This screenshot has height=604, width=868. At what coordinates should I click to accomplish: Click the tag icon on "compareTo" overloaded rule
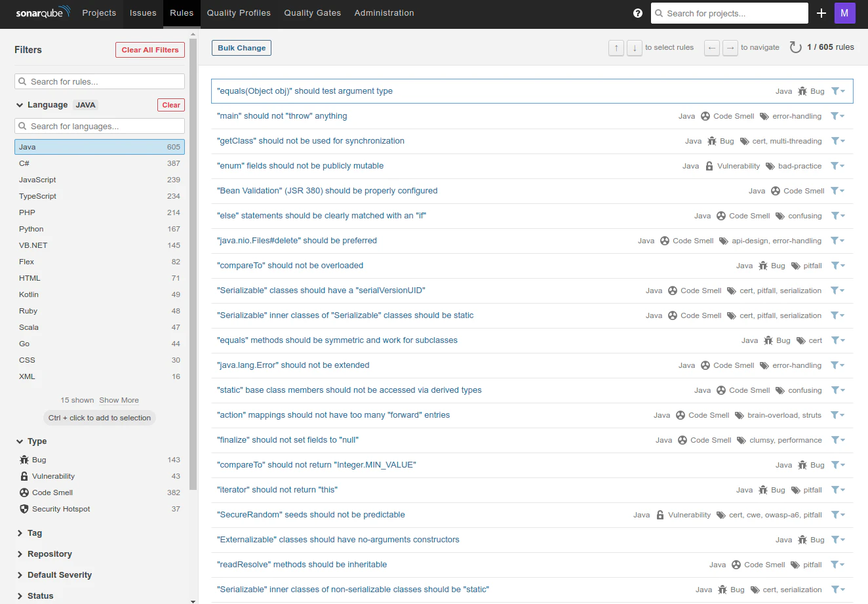pos(796,266)
